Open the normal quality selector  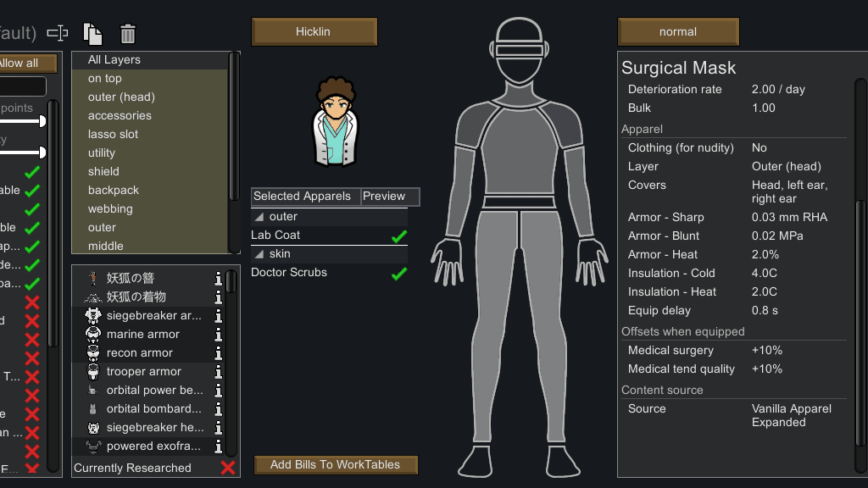[x=678, y=31]
